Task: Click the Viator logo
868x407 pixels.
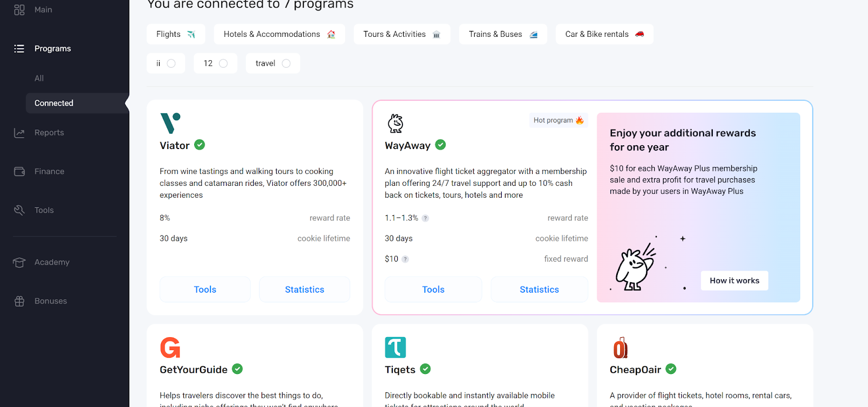Action: pyautogui.click(x=170, y=123)
